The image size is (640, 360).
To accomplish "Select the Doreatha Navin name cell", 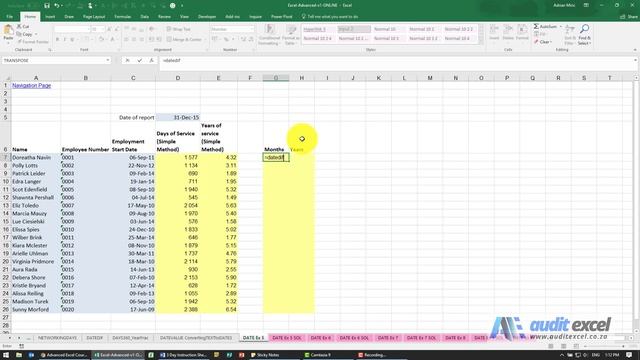I will (x=36, y=158).
